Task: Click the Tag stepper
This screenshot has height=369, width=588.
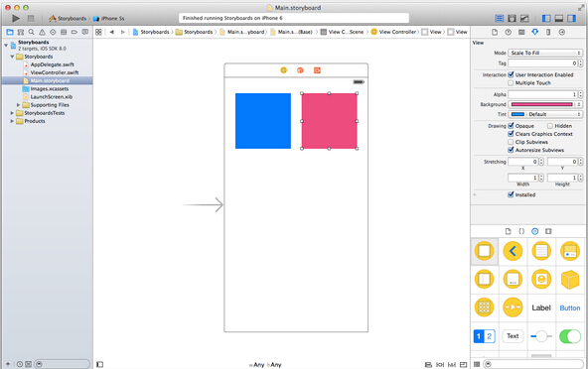Action: coord(580,63)
